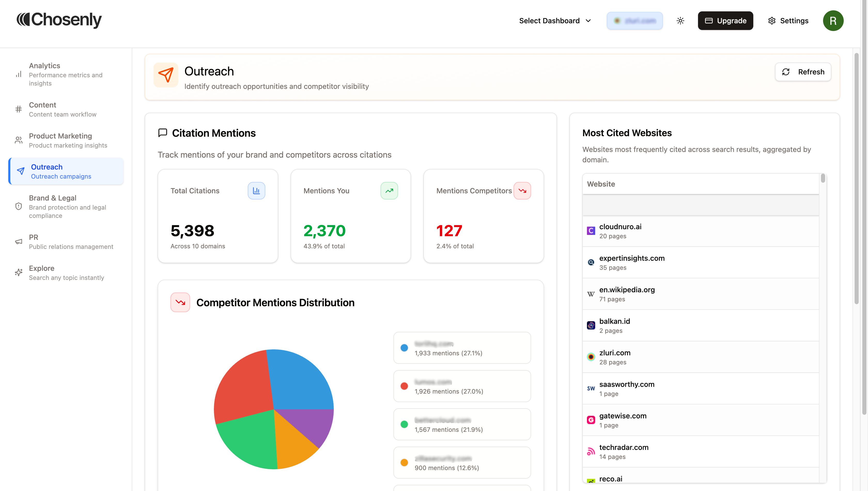Open the cloudnuro.ai website row
The width and height of the screenshot is (868, 491).
[x=701, y=231]
